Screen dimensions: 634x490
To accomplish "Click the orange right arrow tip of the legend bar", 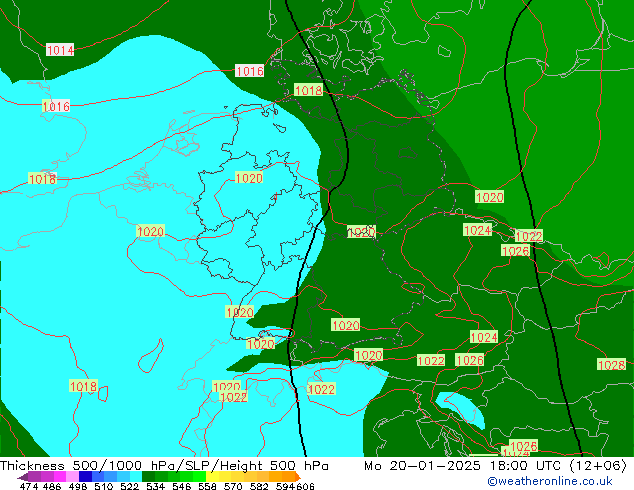I will click(x=298, y=477).
